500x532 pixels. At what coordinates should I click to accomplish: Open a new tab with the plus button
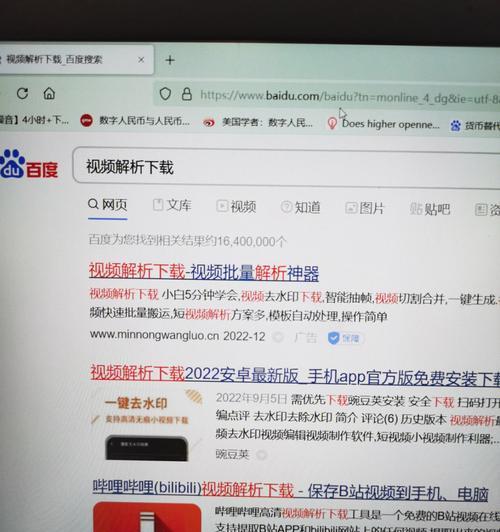[170, 60]
